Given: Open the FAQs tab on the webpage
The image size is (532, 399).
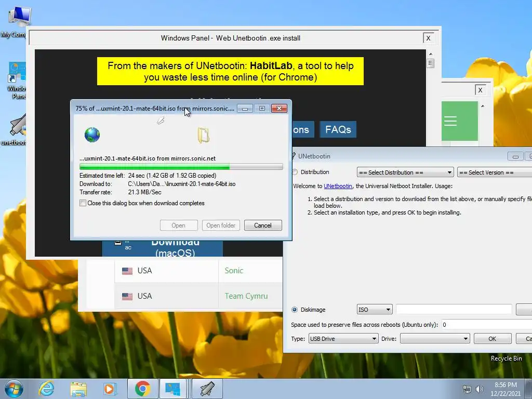Looking at the screenshot, I should pos(338,129).
